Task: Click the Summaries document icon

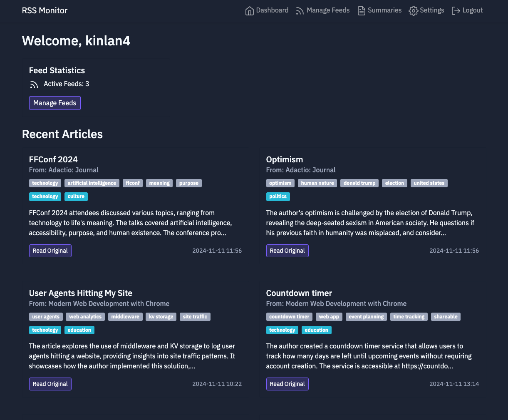Action: 362,11
